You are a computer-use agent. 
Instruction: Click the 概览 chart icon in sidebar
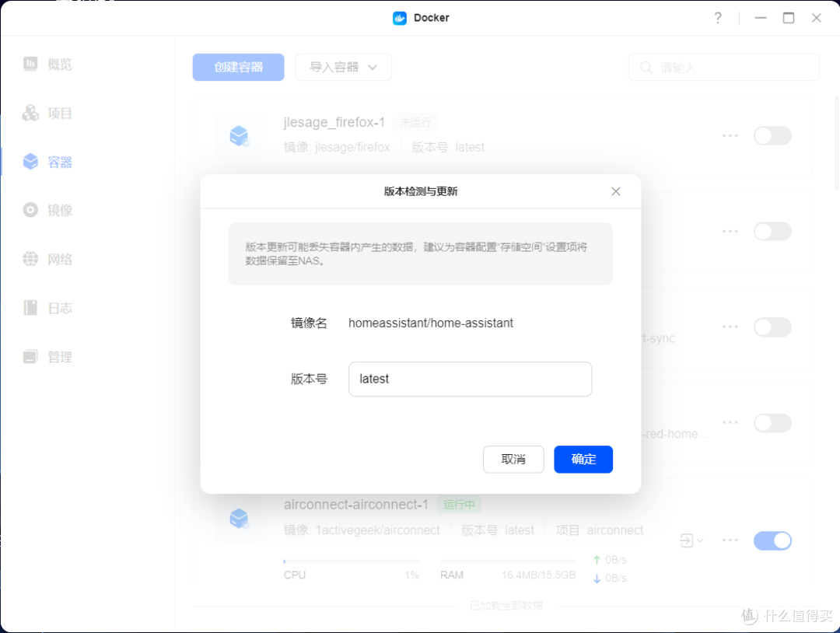click(x=30, y=64)
